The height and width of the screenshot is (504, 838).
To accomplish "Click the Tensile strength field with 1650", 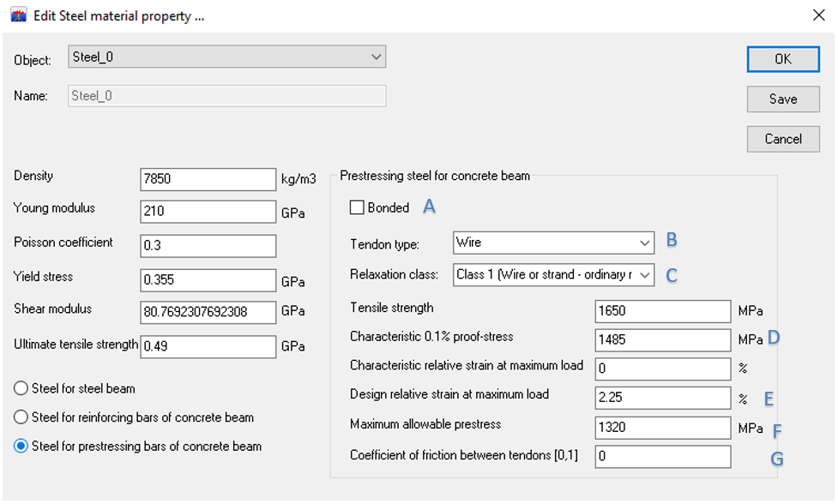I will 662,311.
